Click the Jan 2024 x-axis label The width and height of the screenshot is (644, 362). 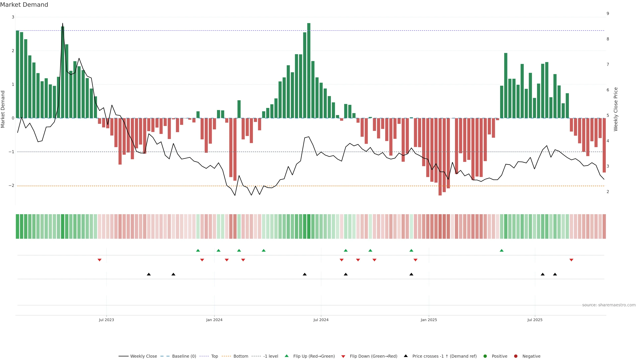point(214,320)
